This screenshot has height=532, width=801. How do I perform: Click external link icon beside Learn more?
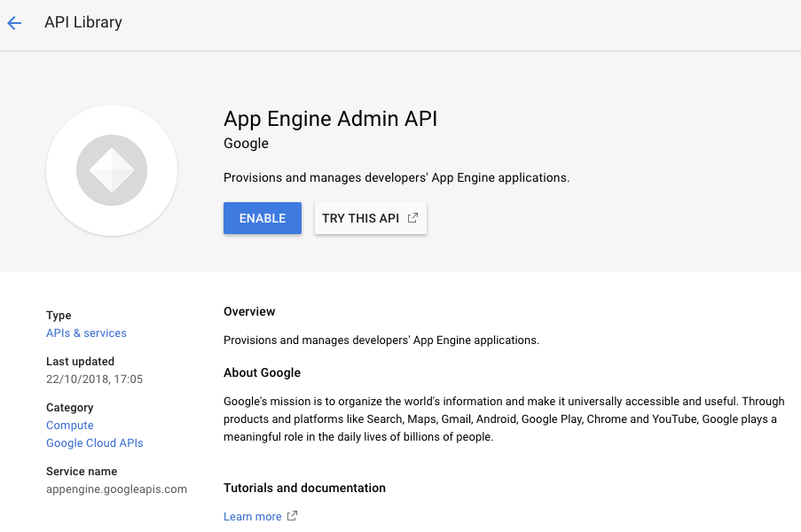click(x=292, y=516)
